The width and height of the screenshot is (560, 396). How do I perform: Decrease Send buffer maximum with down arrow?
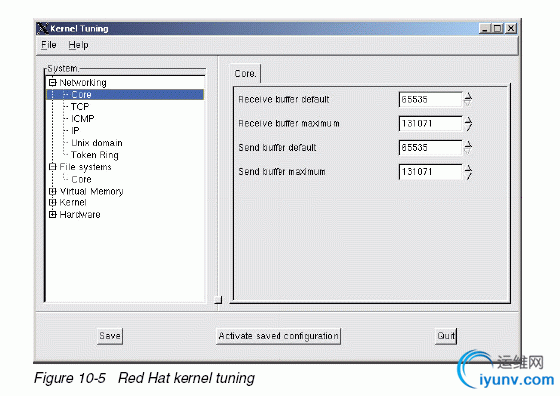(468, 175)
